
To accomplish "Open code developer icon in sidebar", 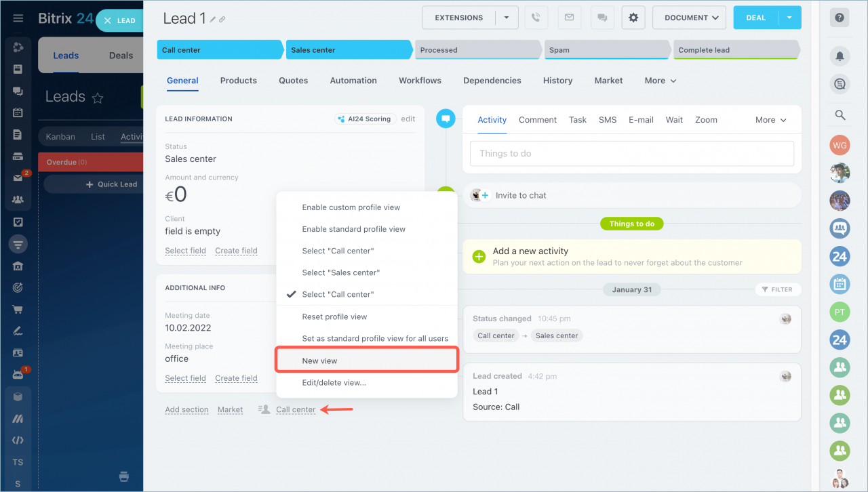I will point(18,440).
